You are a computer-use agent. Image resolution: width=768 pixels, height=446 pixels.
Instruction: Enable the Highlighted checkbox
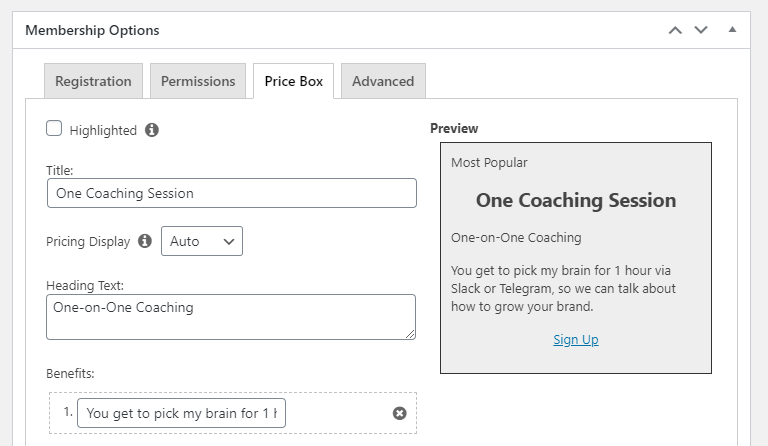(x=54, y=129)
